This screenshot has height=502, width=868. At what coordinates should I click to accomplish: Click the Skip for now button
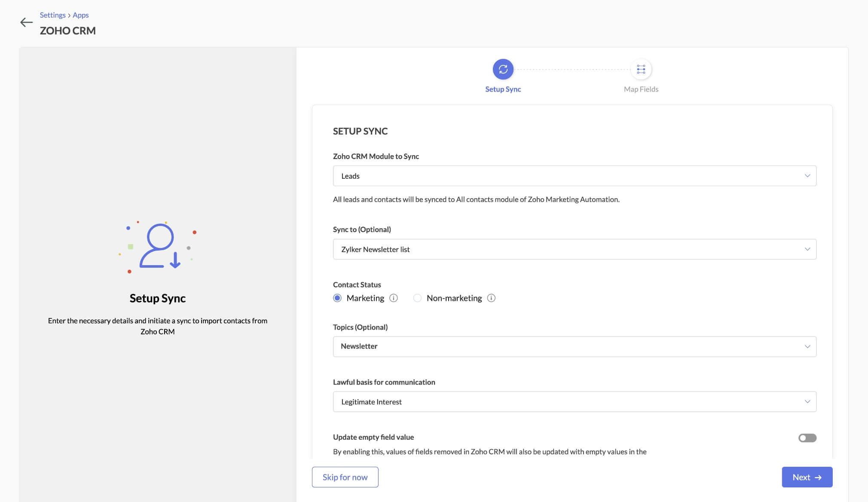click(345, 477)
